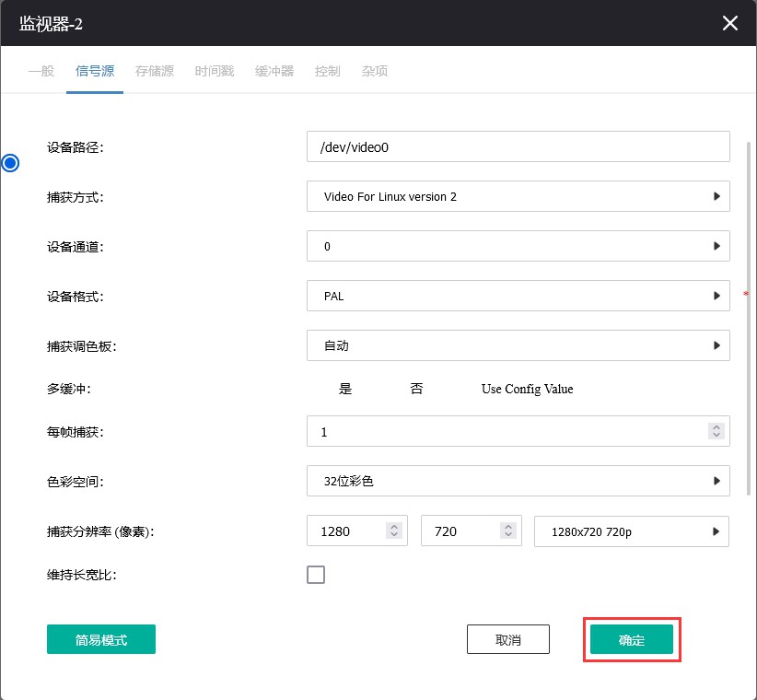The height and width of the screenshot is (700, 757).
Task: Click the vertical scrollbar on the right
Action: (748, 313)
